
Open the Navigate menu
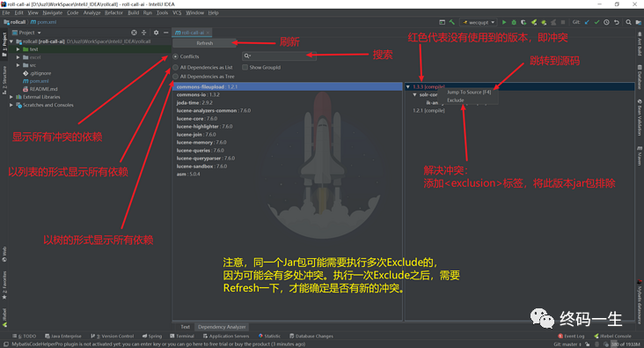tap(52, 12)
